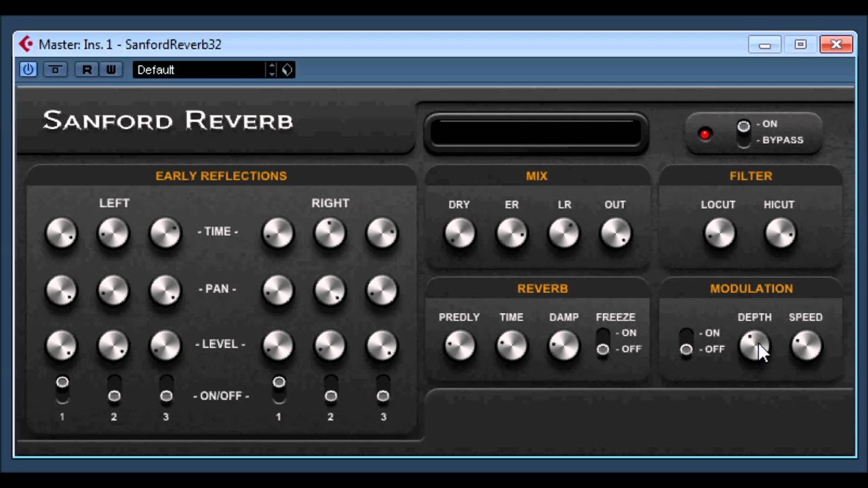Toggle Left reflection 2 on/off switch
The image size is (868, 488).
pyautogui.click(x=114, y=389)
